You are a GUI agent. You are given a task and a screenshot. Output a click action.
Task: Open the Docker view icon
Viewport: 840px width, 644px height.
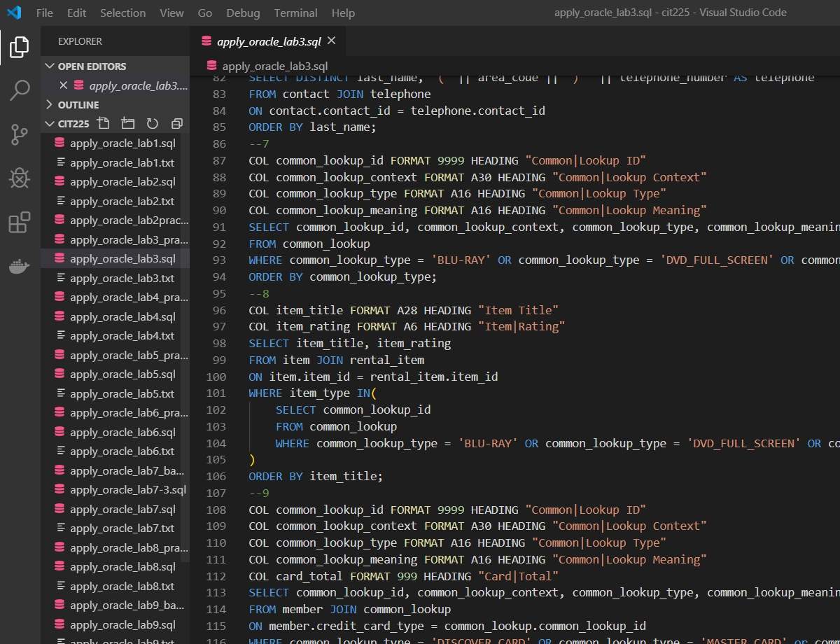(20, 267)
